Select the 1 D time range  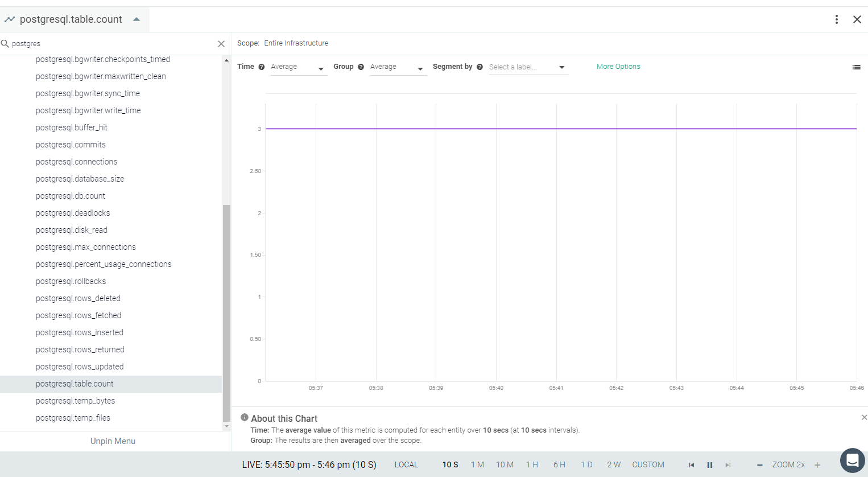click(x=586, y=464)
